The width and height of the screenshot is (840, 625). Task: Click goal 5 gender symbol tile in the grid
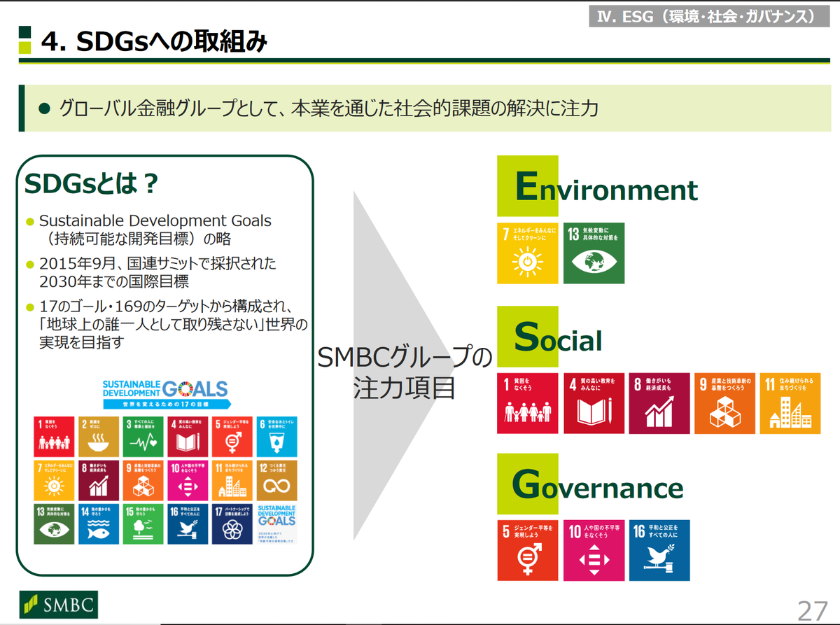(232, 436)
